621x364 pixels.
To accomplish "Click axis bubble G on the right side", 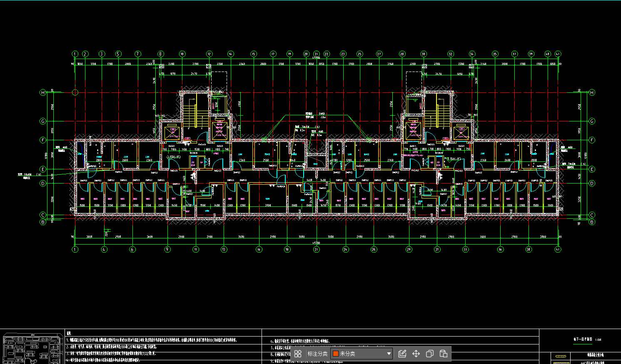I will pyautogui.click(x=592, y=121).
